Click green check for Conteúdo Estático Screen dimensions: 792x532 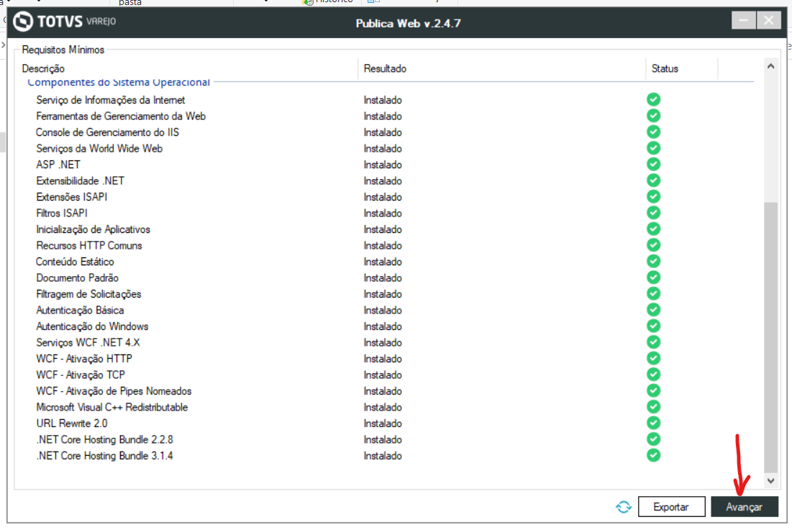[654, 261]
